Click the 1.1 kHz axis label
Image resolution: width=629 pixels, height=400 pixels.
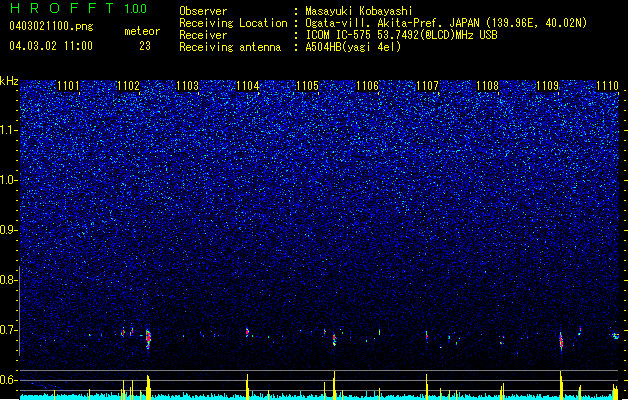tap(9, 131)
